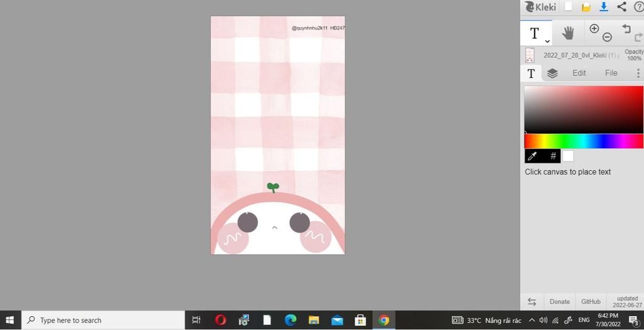Open the share icon
Image resolution: width=644 pixels, height=330 pixels.
click(622, 6)
